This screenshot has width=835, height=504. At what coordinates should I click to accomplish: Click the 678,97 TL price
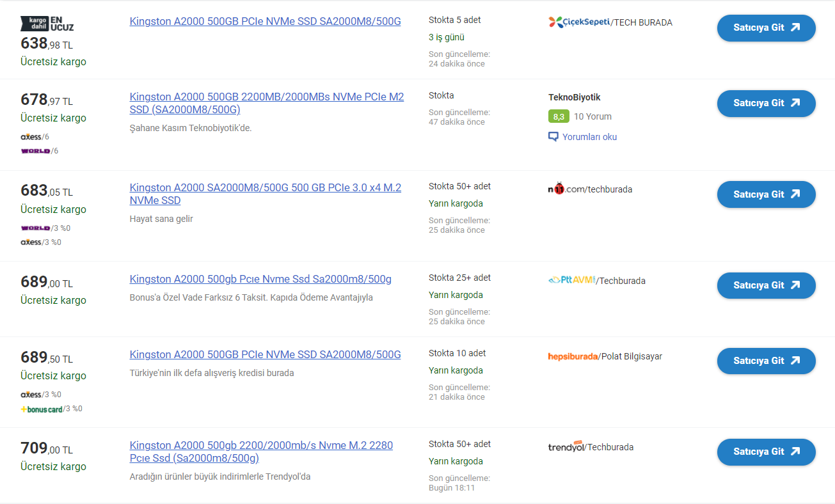[47, 100]
